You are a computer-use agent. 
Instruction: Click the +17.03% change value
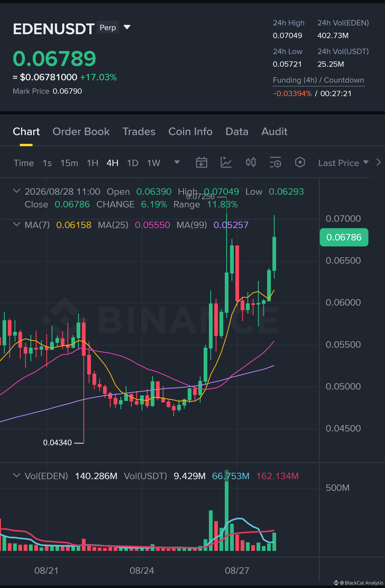click(x=98, y=77)
